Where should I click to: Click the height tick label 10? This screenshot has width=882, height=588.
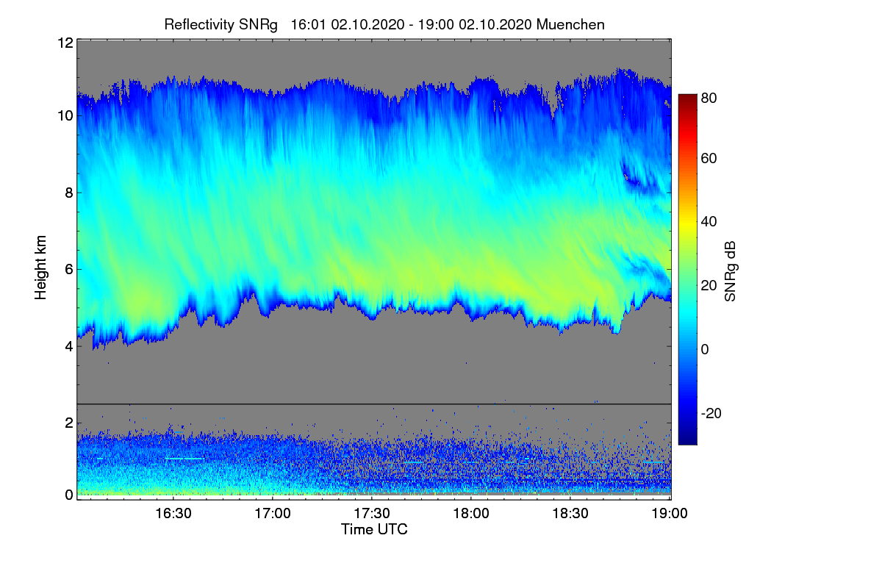pyautogui.click(x=64, y=116)
